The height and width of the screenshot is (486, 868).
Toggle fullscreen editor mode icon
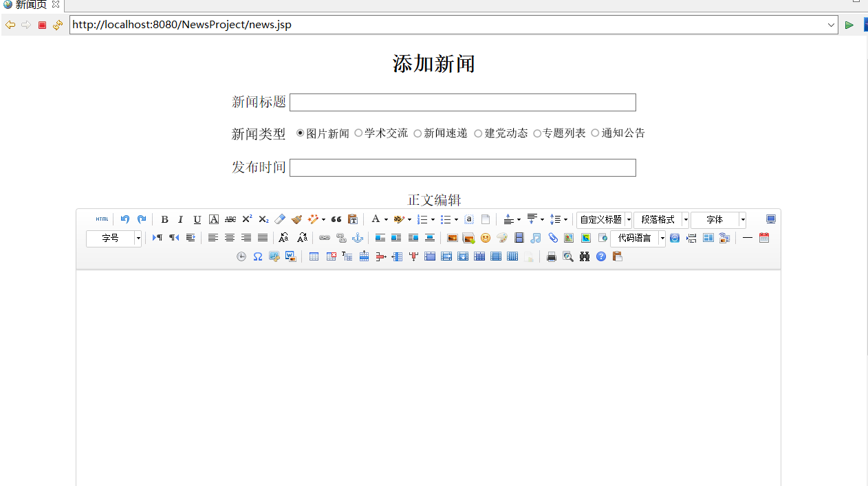point(770,219)
